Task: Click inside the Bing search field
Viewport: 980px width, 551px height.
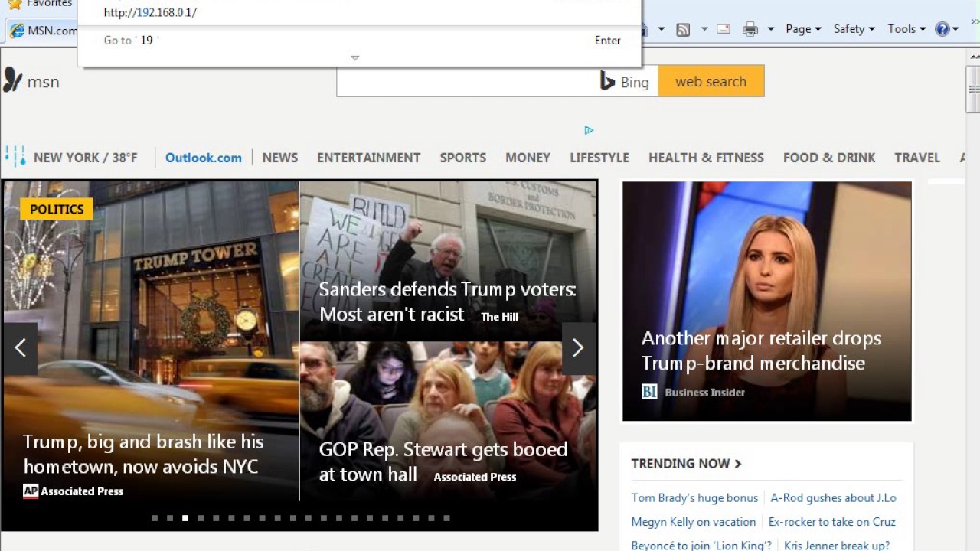Action: pyautogui.click(x=467, y=81)
